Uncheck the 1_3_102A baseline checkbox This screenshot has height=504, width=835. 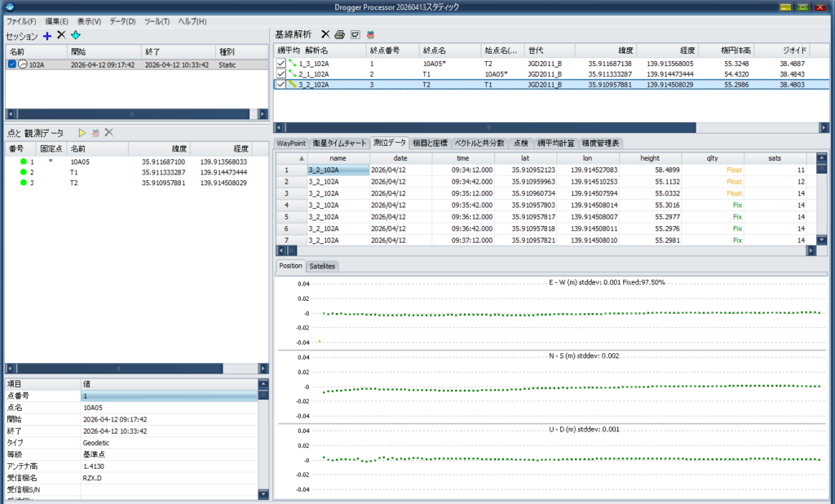click(281, 64)
